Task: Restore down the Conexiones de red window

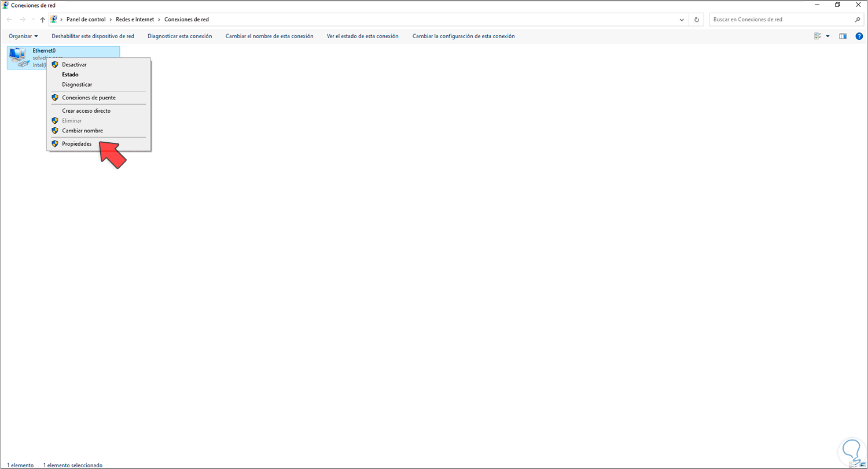Action: coord(837,5)
